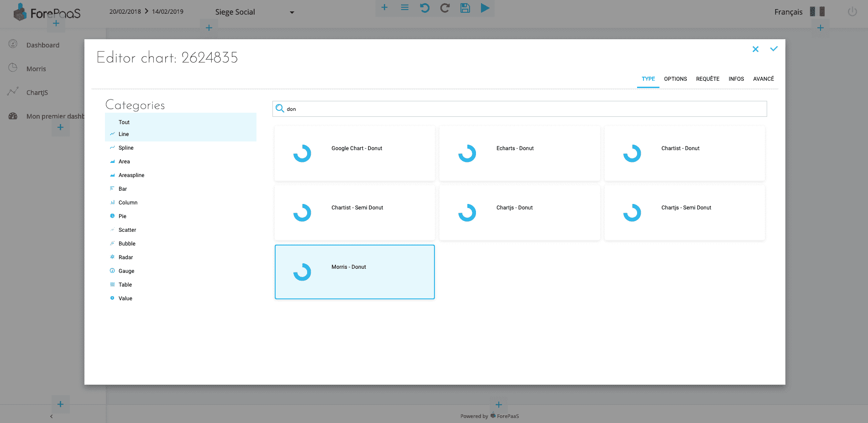Open Dashboard in the left sidebar

(x=42, y=45)
